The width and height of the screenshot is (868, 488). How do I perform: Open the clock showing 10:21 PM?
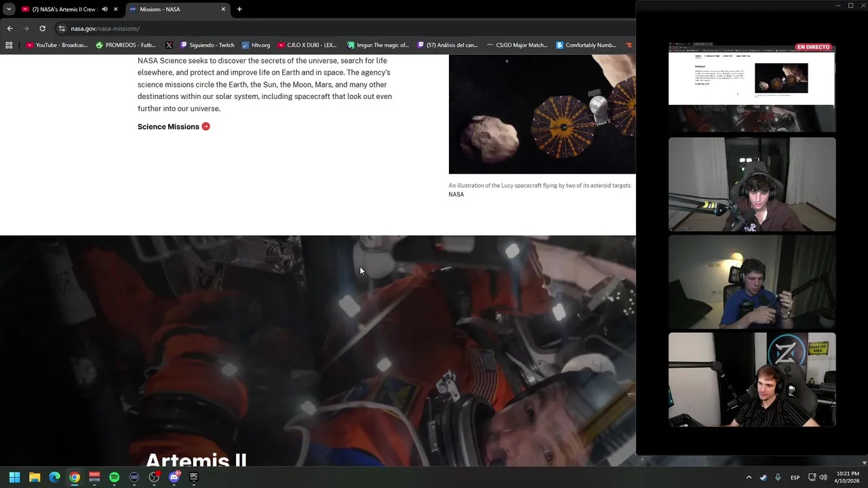pyautogui.click(x=848, y=477)
